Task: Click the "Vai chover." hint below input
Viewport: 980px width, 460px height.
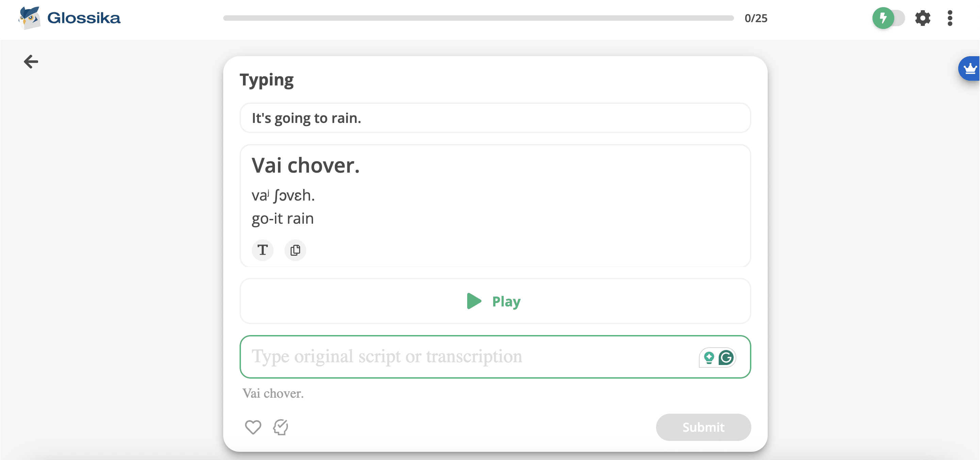Action: pos(273,393)
